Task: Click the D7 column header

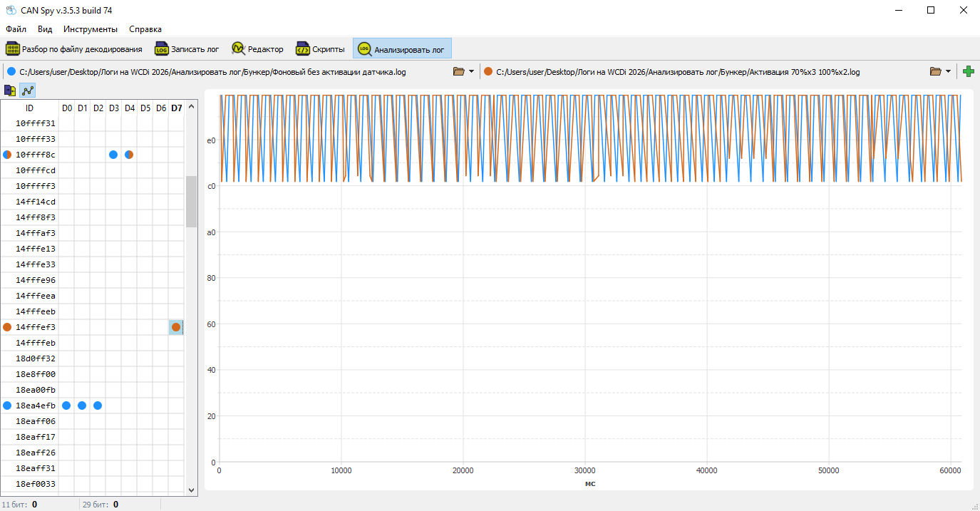Action: (177, 108)
